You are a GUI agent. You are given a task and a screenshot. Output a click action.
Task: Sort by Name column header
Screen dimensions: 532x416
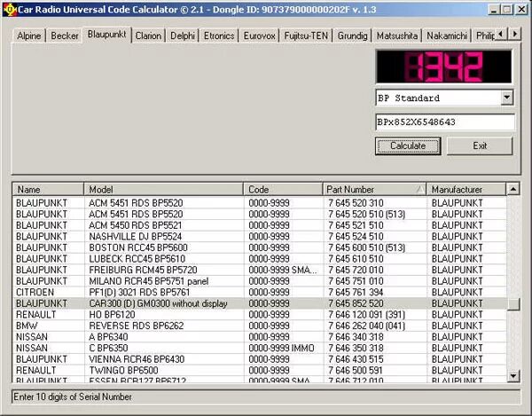click(48, 189)
